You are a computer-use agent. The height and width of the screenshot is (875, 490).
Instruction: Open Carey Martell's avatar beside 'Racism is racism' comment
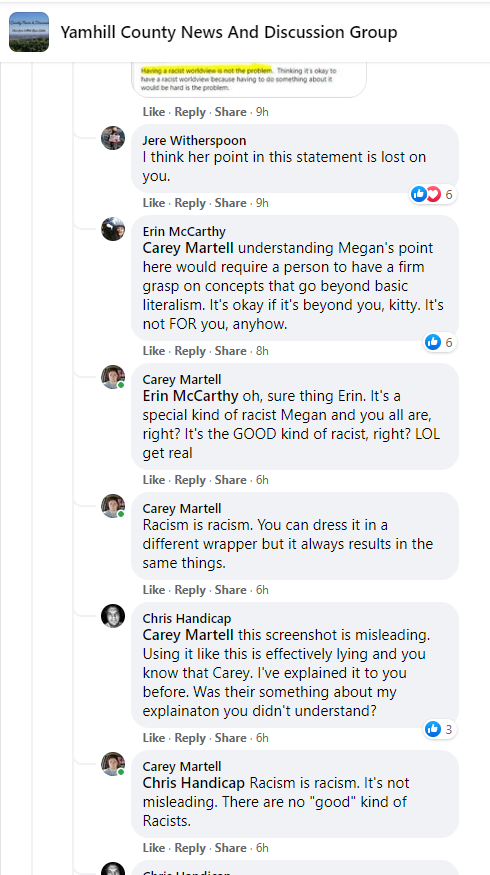[113, 506]
